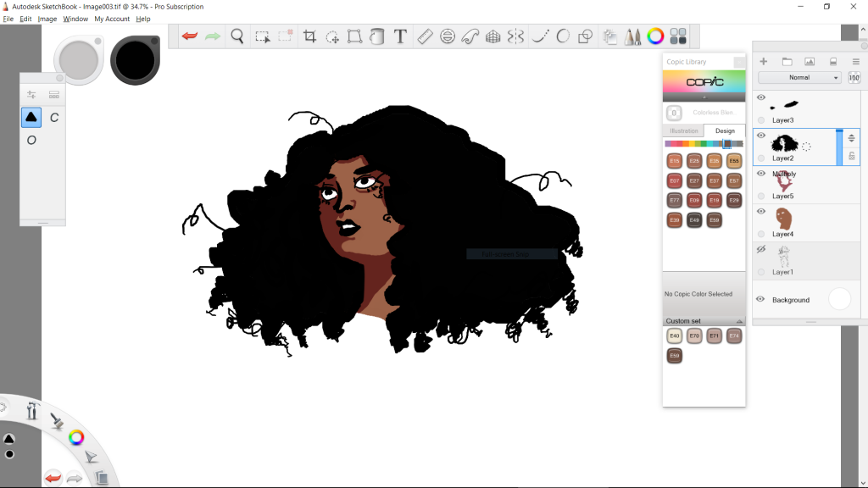Hide Layer3 with its eye icon
Viewport: 868px width, 488px height.
click(761, 97)
